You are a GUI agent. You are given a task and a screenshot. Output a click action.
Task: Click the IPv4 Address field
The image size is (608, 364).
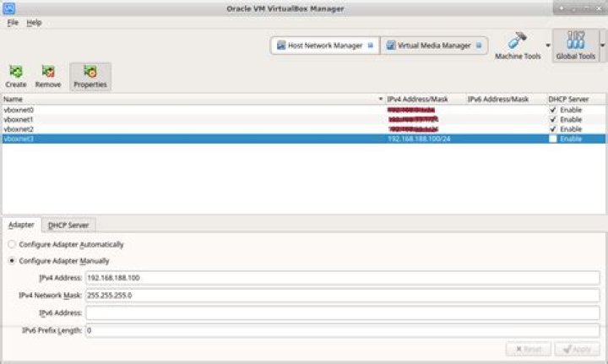point(342,278)
